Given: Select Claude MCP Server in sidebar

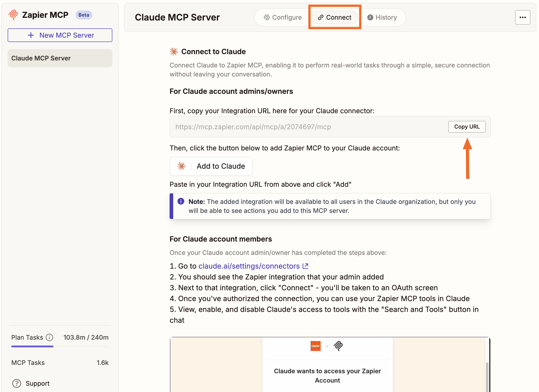Looking at the screenshot, I should [x=60, y=58].
